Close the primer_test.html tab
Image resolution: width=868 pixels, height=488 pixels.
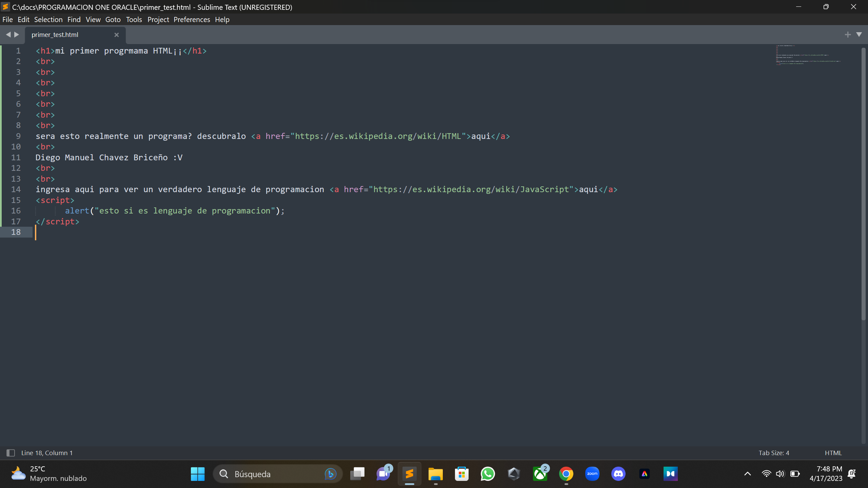pos(116,35)
